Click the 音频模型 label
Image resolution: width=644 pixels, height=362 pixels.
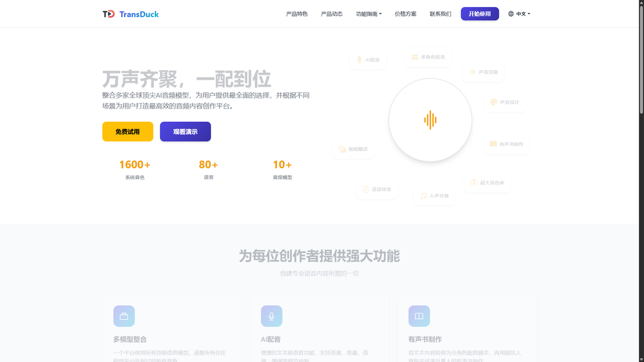[282, 178]
